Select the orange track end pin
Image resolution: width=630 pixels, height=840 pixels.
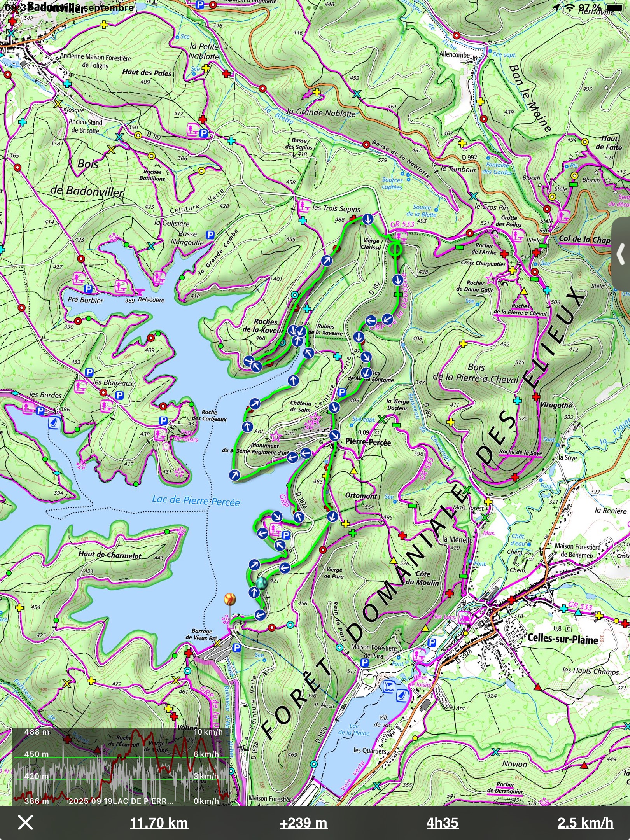230,600
